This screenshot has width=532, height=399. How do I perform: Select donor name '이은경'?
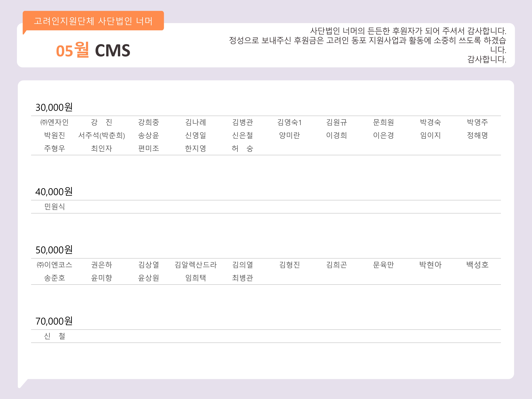pyautogui.click(x=383, y=135)
